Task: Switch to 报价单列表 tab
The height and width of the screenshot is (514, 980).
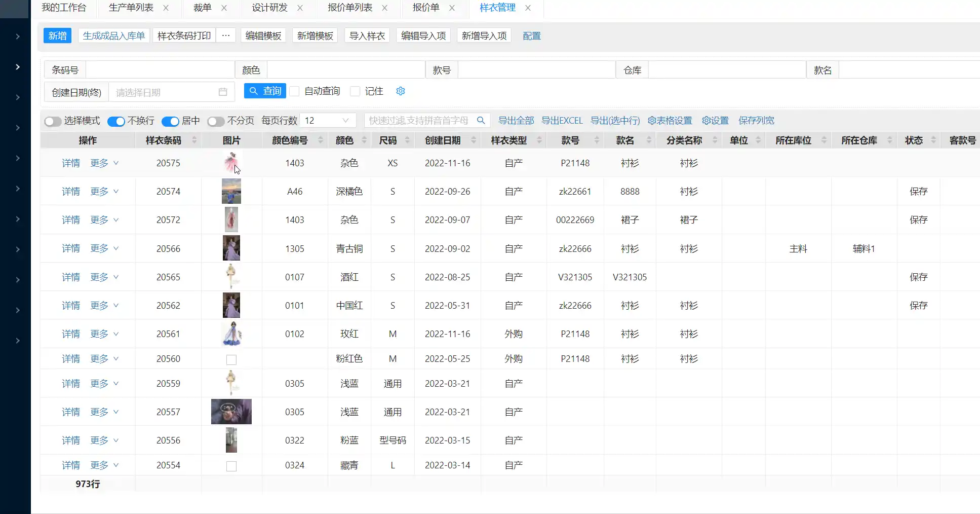Action: click(x=350, y=8)
